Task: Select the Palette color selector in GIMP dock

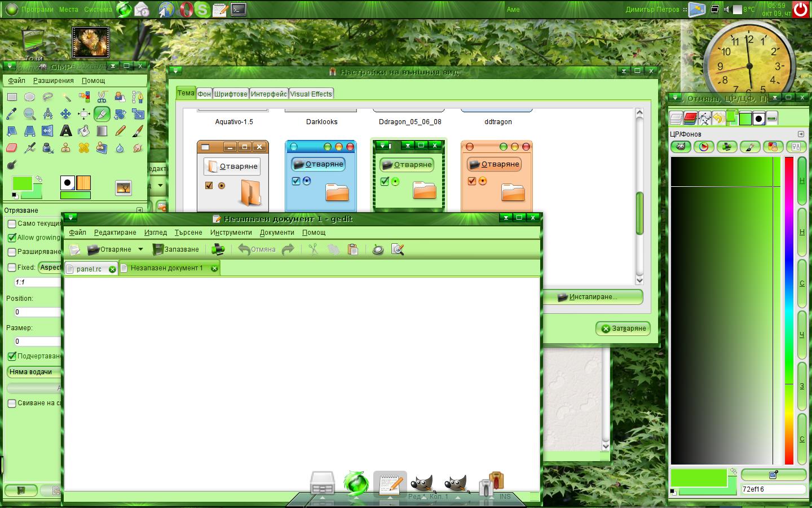Action: 773,147
